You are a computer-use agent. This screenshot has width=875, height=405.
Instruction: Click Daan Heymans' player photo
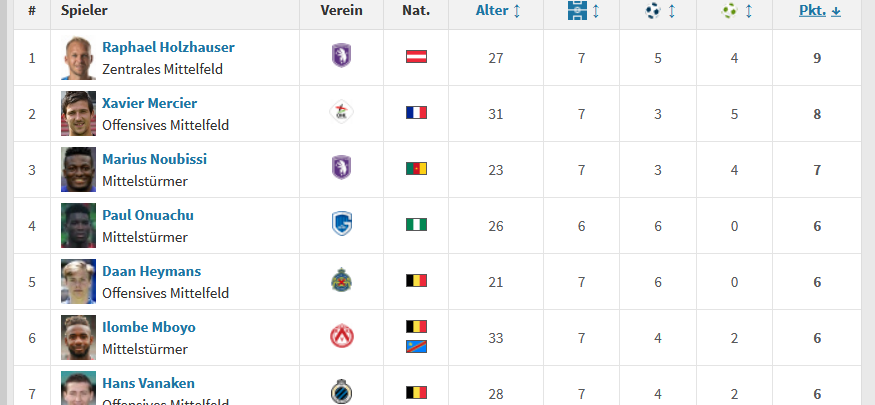78,281
